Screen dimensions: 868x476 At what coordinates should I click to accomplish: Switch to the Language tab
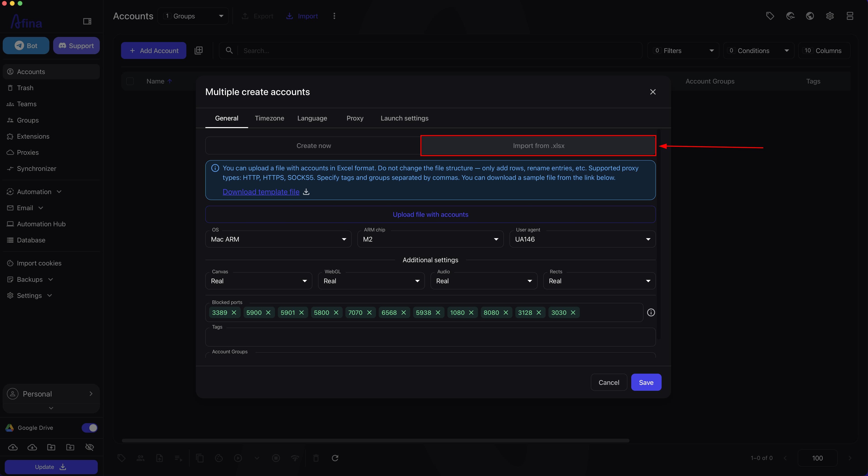point(312,118)
